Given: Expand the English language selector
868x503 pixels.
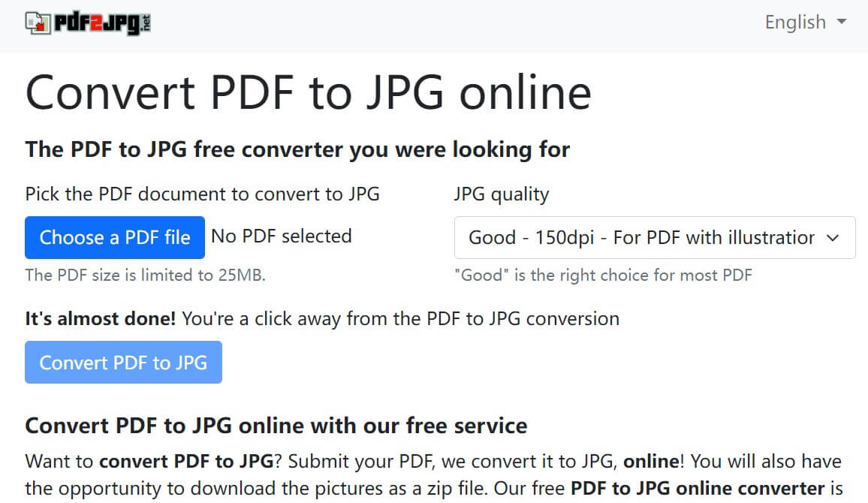Looking at the screenshot, I should pos(805,23).
